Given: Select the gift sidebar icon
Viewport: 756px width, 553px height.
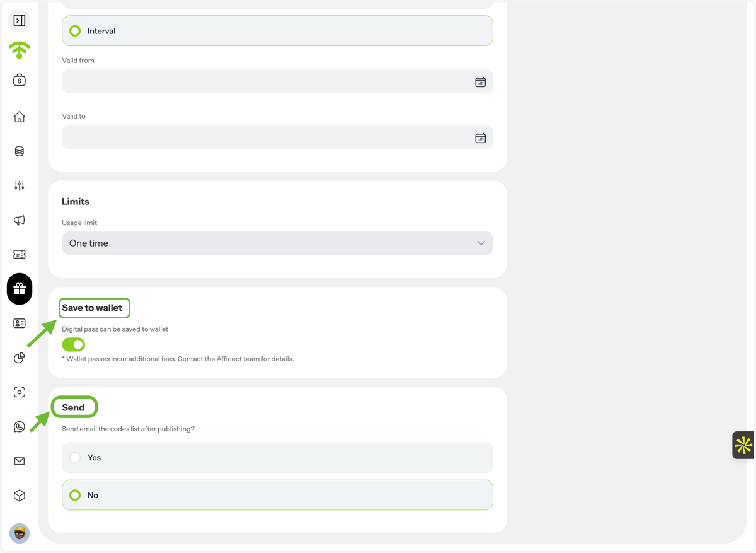Looking at the screenshot, I should click(x=20, y=289).
